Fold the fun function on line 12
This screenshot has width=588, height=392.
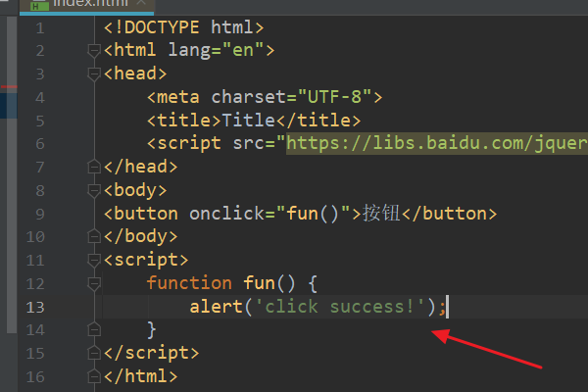point(95,283)
